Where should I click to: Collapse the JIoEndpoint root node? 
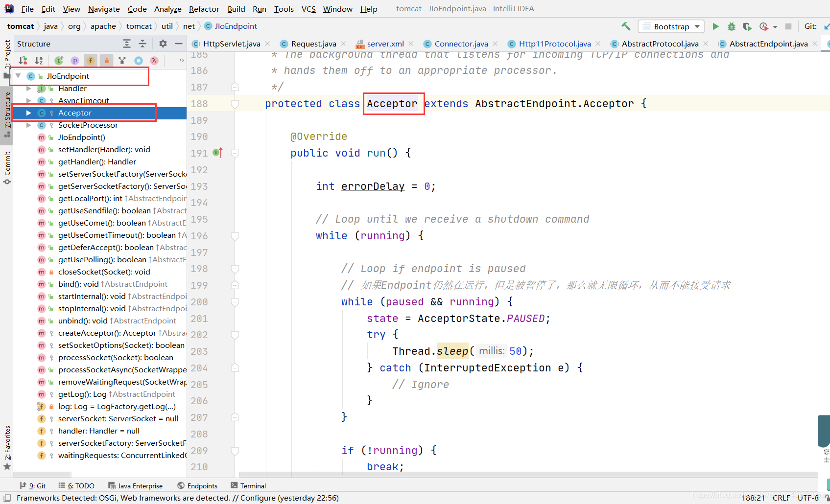[18, 76]
